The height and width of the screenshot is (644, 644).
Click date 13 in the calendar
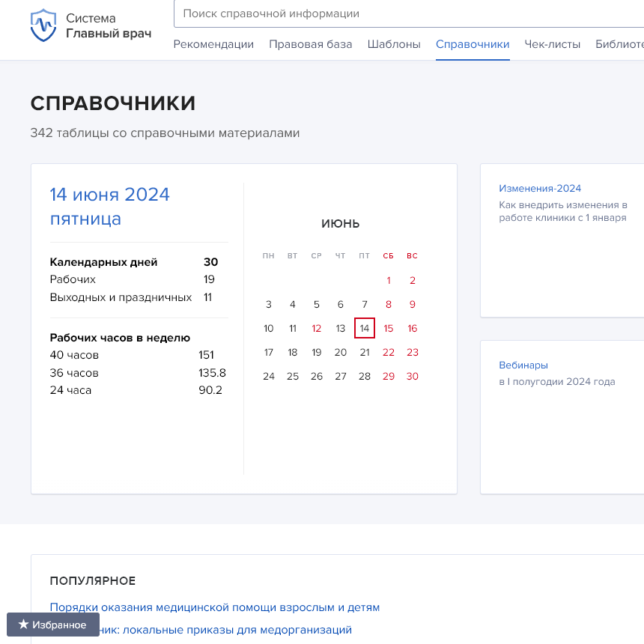(x=341, y=328)
